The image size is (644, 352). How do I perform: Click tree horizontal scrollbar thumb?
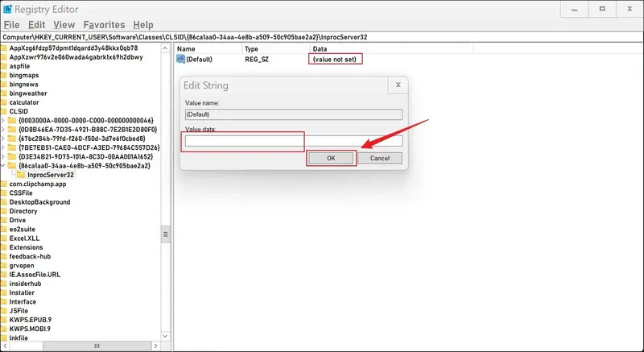[x=97, y=346]
